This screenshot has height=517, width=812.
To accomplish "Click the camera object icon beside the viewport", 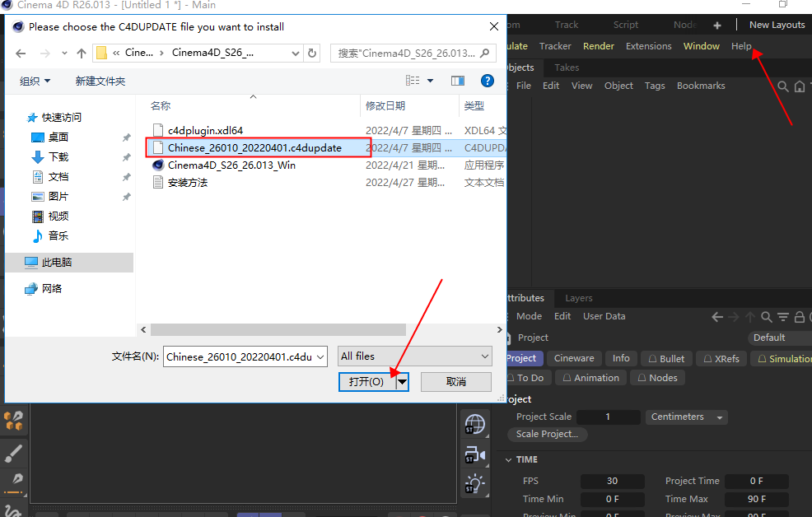I will click(475, 455).
